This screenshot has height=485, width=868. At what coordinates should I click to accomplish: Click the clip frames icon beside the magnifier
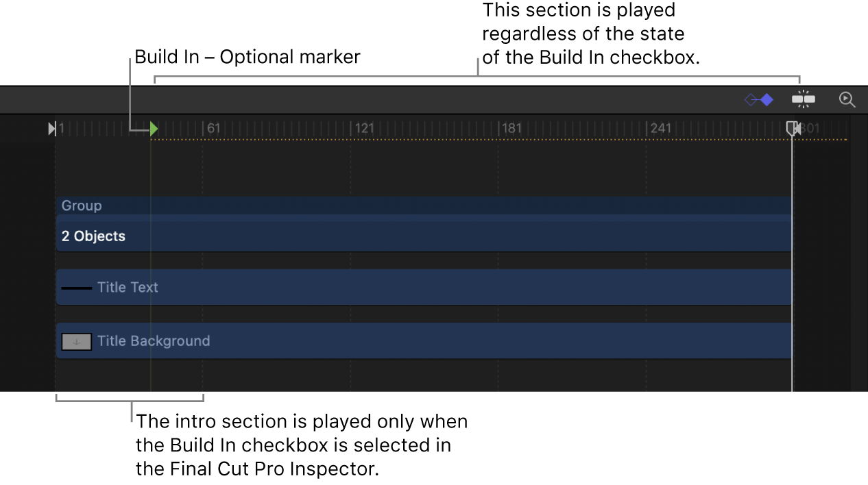803,99
